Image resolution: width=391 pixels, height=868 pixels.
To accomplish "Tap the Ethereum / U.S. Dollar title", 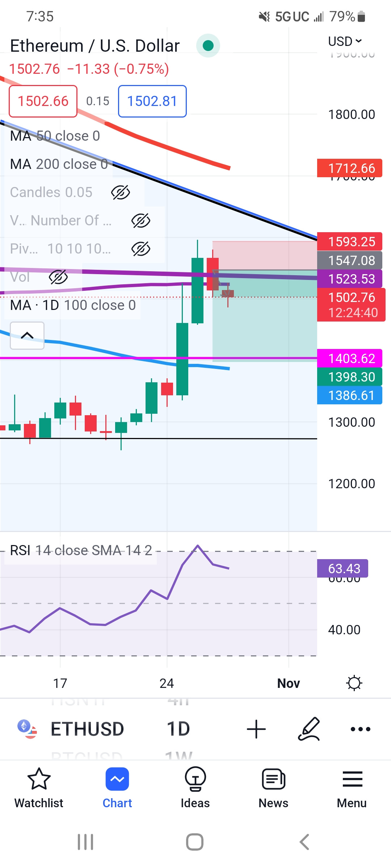I will pos(95,46).
